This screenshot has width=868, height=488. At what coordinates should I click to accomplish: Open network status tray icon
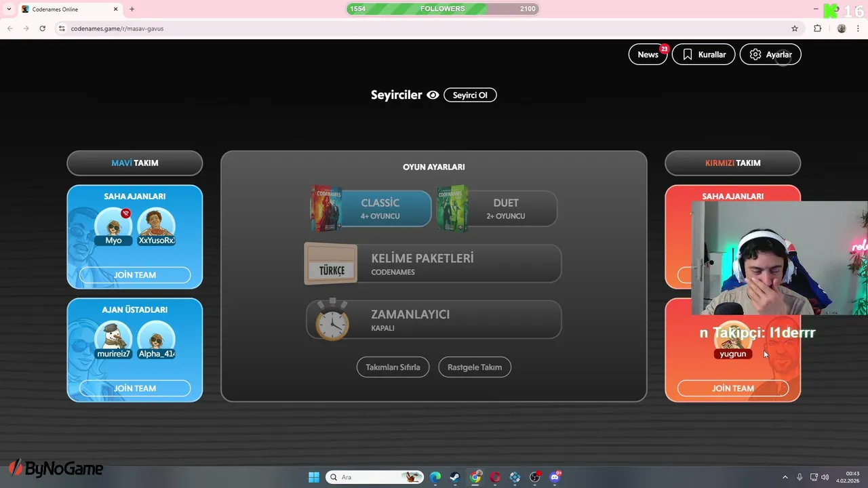814,477
